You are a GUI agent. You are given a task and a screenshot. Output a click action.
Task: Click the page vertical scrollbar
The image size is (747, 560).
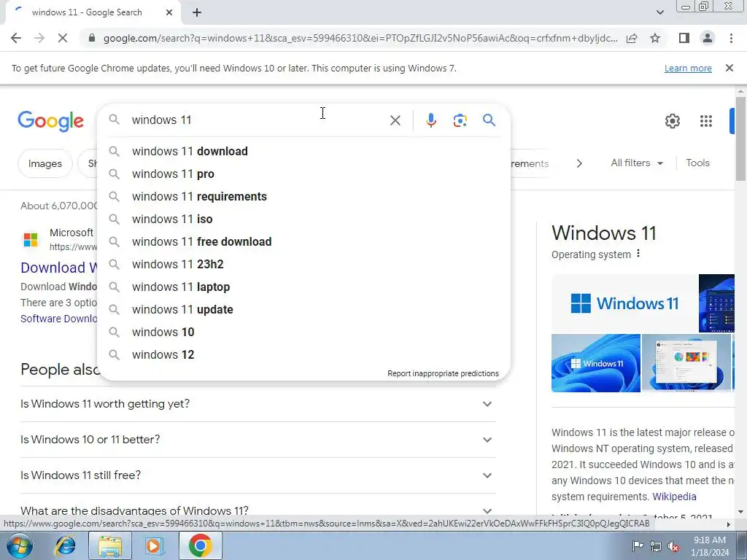tap(740, 138)
